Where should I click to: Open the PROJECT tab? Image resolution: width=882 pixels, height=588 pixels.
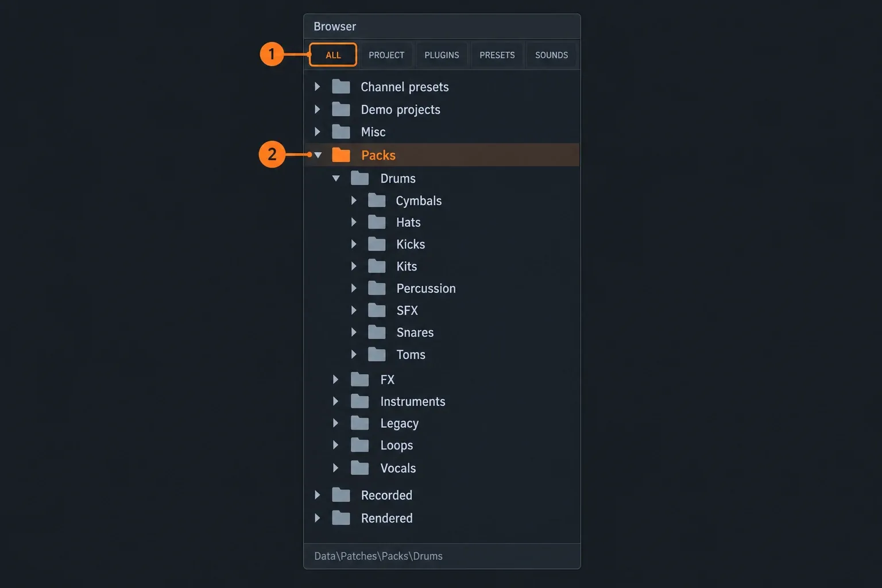coord(386,55)
